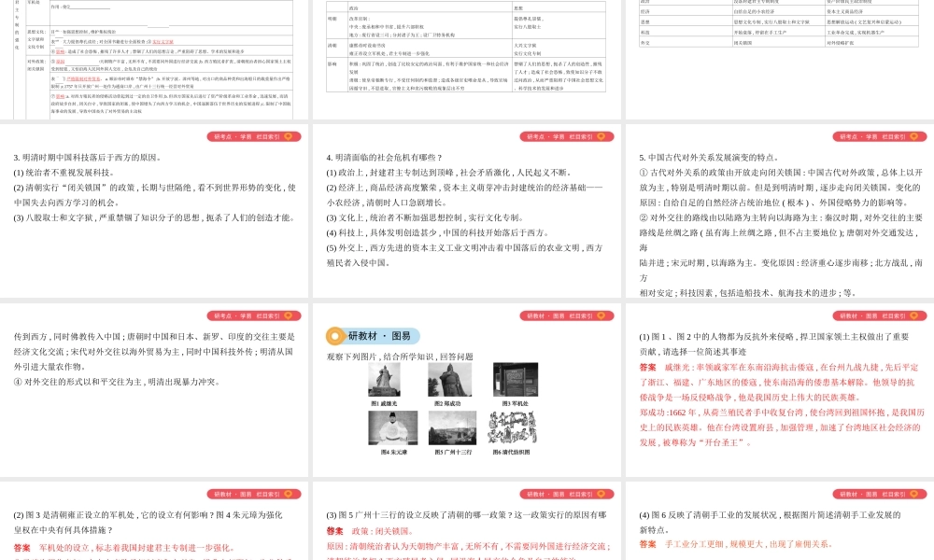Viewport: 934px width, 560px height.
Task: Click the 图4 朱元璋 portrait
Action: (392, 427)
